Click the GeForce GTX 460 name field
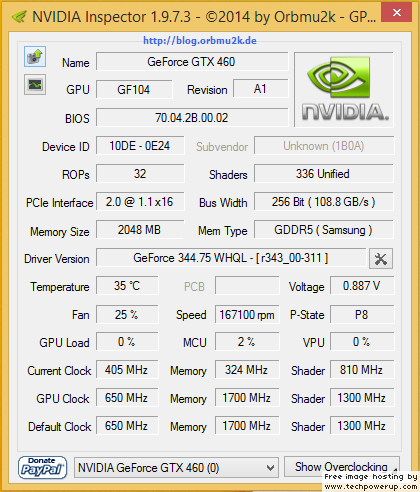This screenshot has height=492, width=420. click(x=192, y=62)
